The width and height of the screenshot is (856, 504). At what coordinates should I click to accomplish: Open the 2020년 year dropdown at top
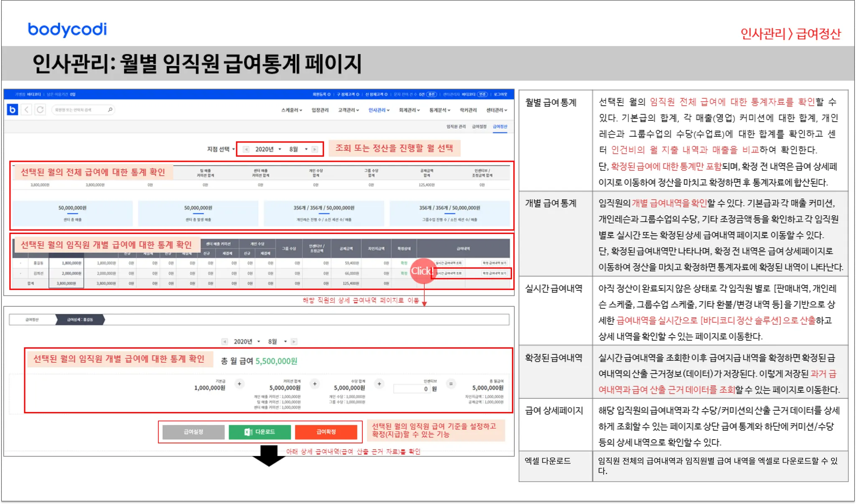(x=268, y=149)
